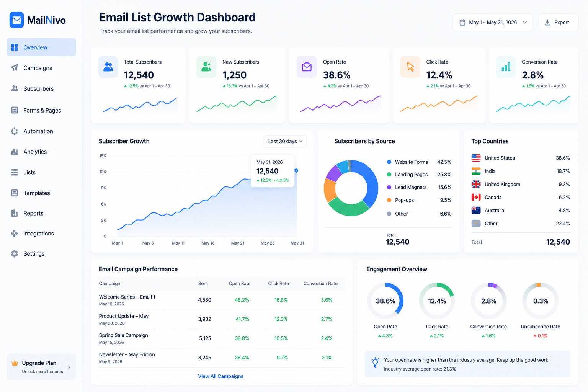This screenshot has width=588, height=392.
Task: Select the Automation gear-cycle icon
Action: [x=15, y=131]
